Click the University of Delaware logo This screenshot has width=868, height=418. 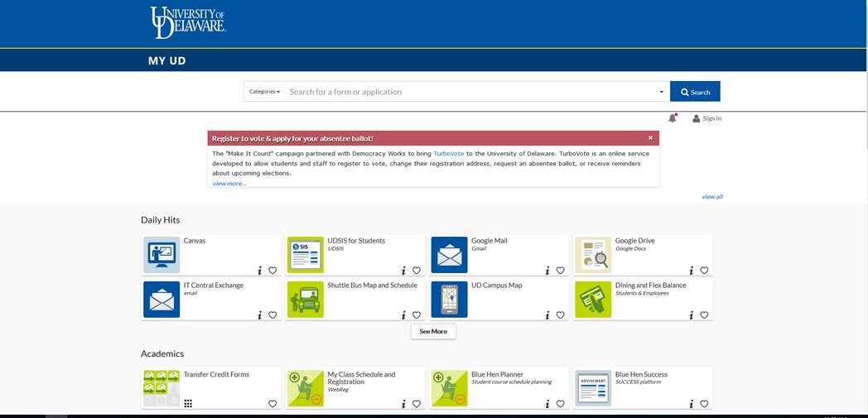coord(188,22)
